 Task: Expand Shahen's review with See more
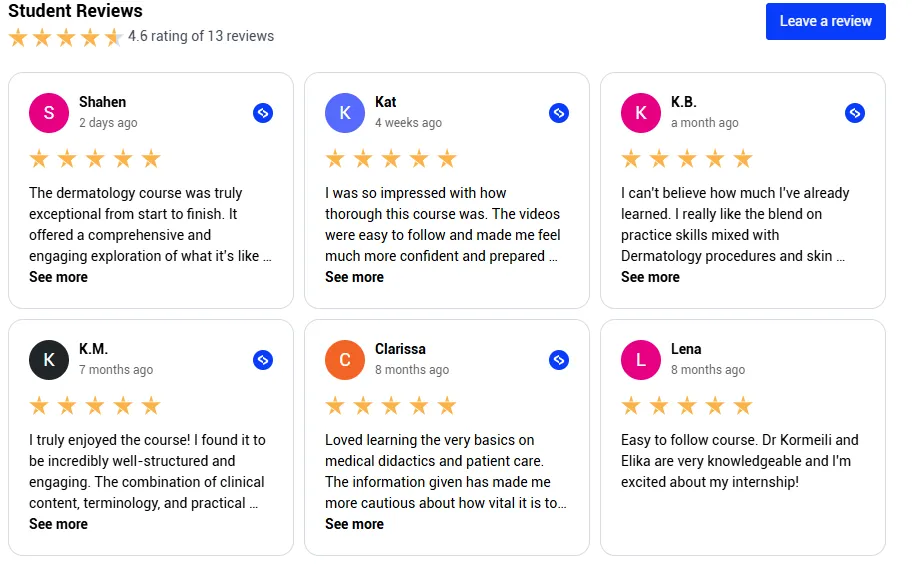[x=58, y=277]
